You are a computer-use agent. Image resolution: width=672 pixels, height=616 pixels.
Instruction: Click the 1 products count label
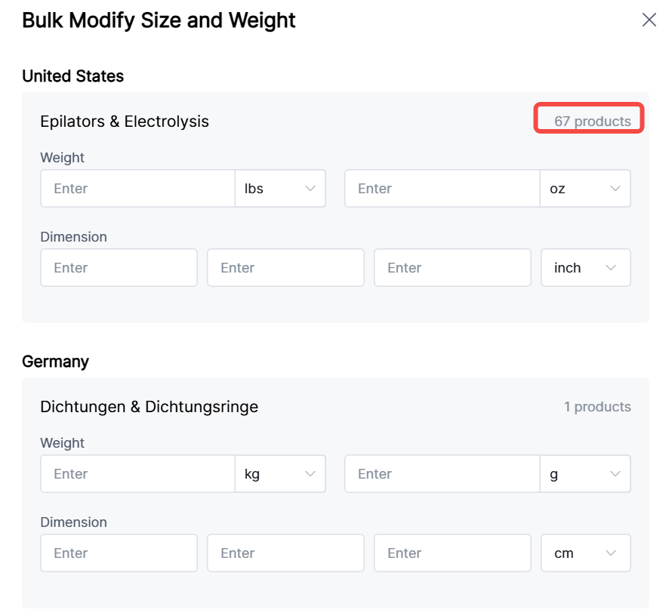(596, 407)
